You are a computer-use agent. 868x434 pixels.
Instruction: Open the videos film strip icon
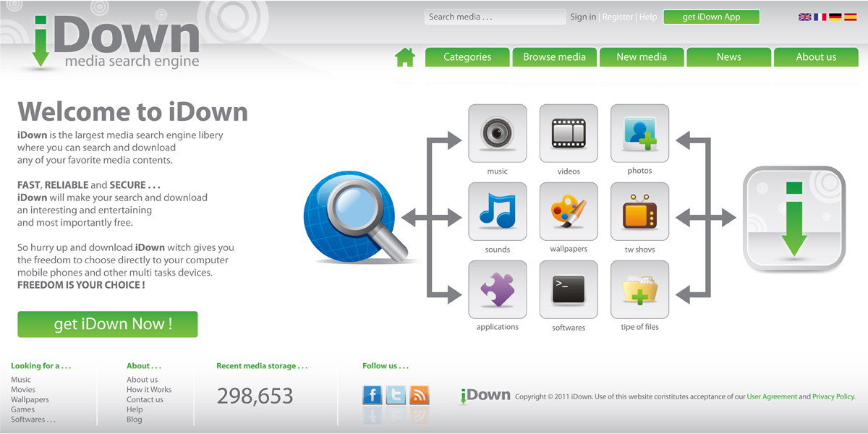(x=569, y=133)
